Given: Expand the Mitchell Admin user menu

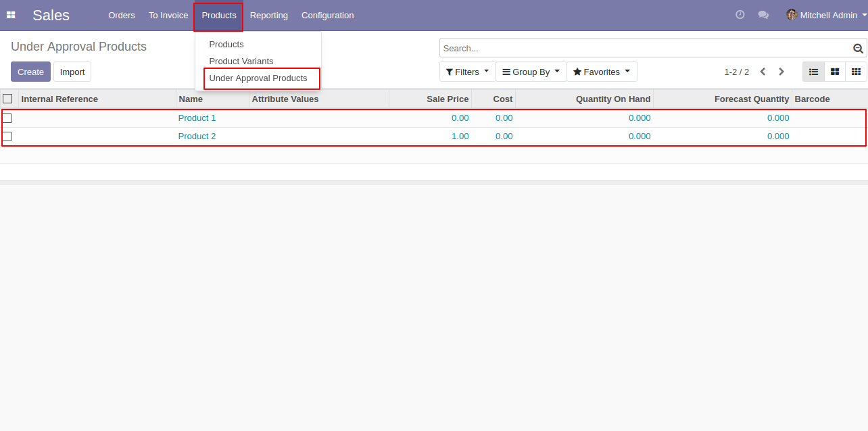Looking at the screenshot, I should pos(827,15).
